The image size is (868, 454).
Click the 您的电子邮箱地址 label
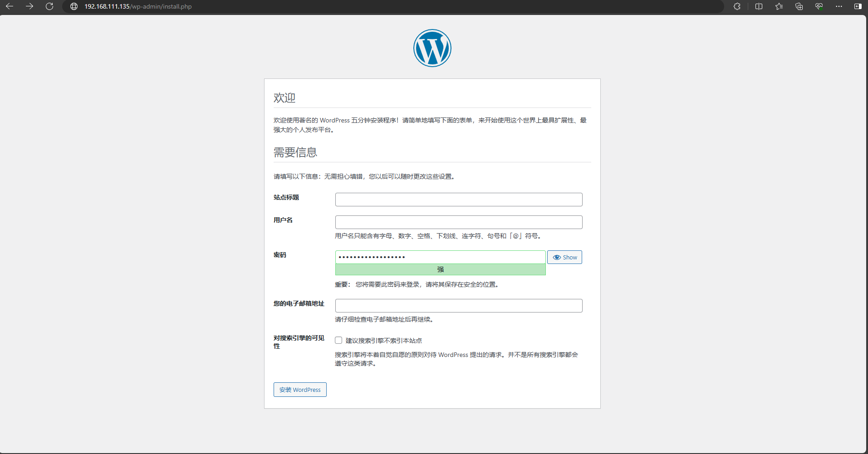tap(299, 303)
